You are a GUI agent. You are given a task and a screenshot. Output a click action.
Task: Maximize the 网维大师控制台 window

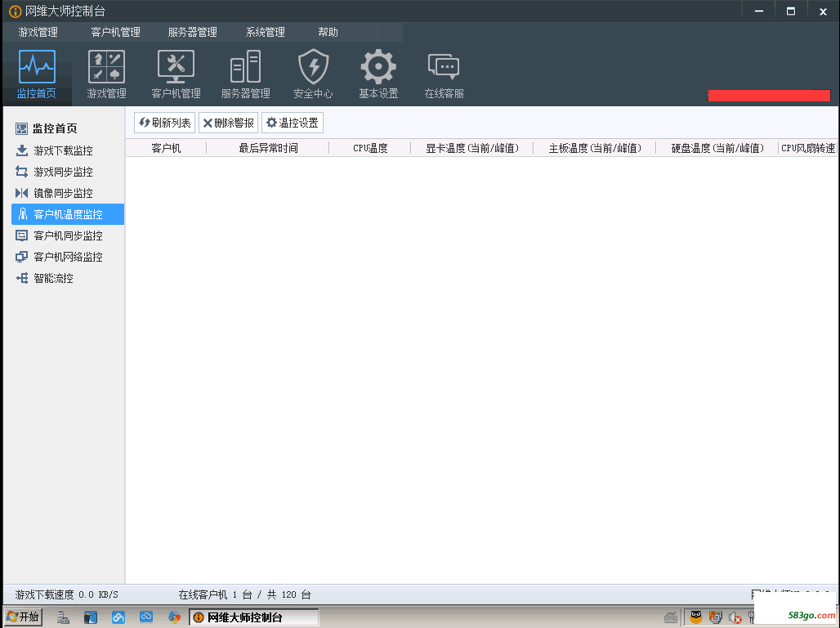(x=791, y=11)
